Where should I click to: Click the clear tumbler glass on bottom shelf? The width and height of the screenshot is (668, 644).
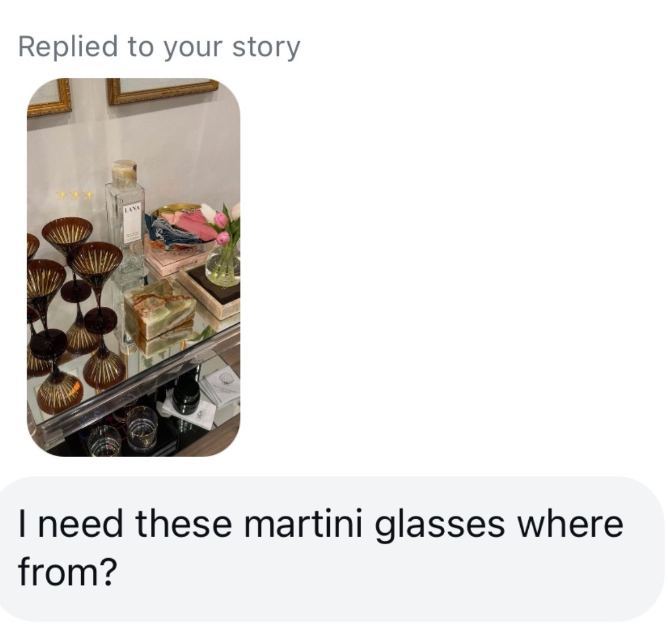[142, 428]
